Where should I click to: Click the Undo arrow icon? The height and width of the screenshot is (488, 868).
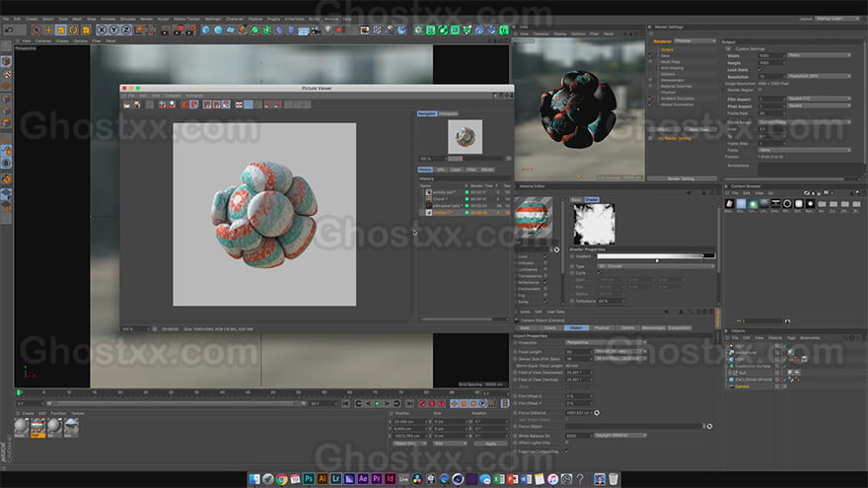[9, 30]
